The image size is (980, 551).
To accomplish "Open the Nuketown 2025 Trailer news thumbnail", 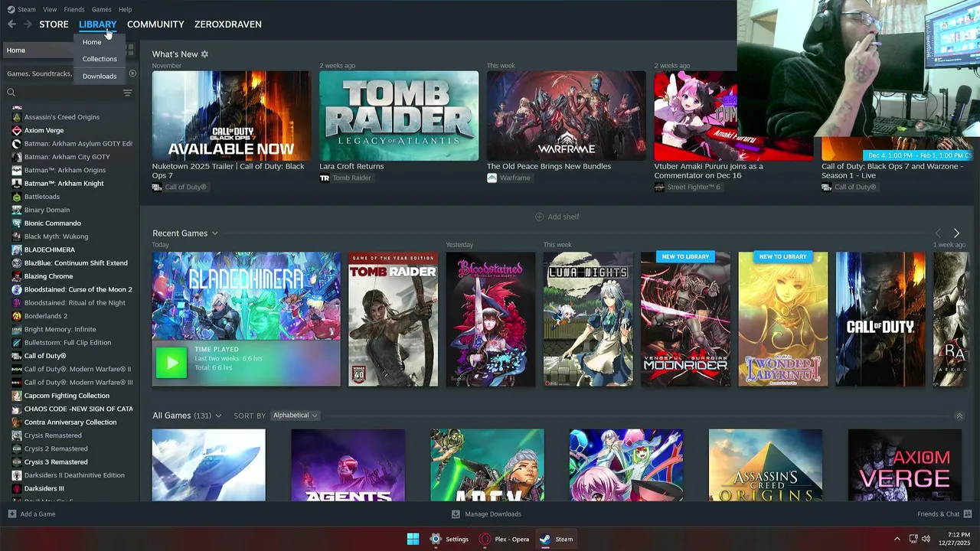I will (231, 116).
